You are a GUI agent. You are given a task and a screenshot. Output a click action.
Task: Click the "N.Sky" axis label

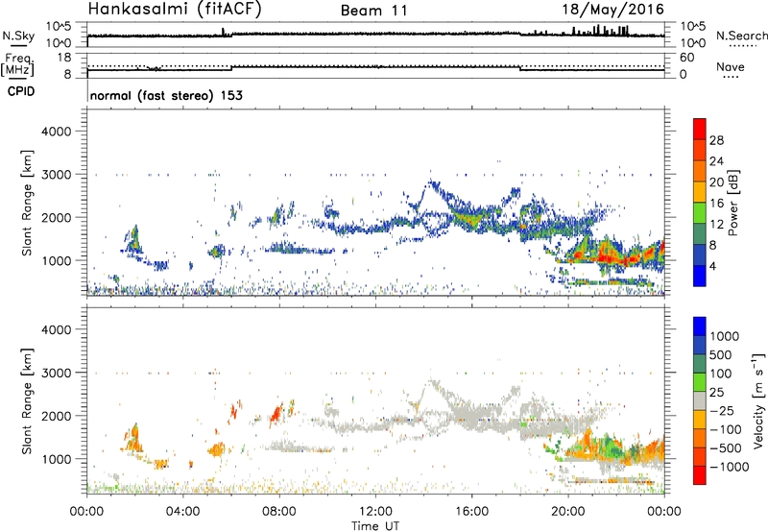pos(18,36)
